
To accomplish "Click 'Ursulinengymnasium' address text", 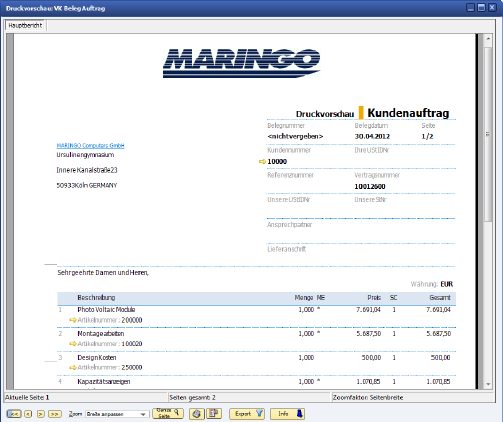I will (85, 155).
